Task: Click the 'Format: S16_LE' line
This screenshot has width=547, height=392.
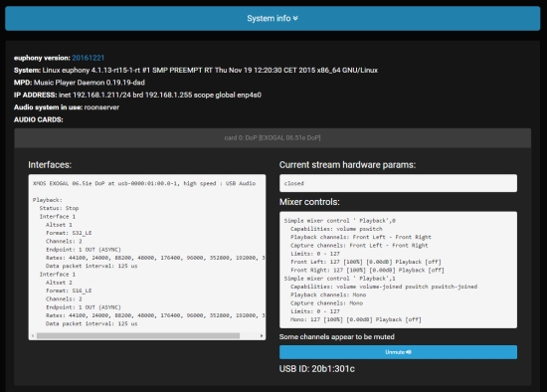Action: 69,291
